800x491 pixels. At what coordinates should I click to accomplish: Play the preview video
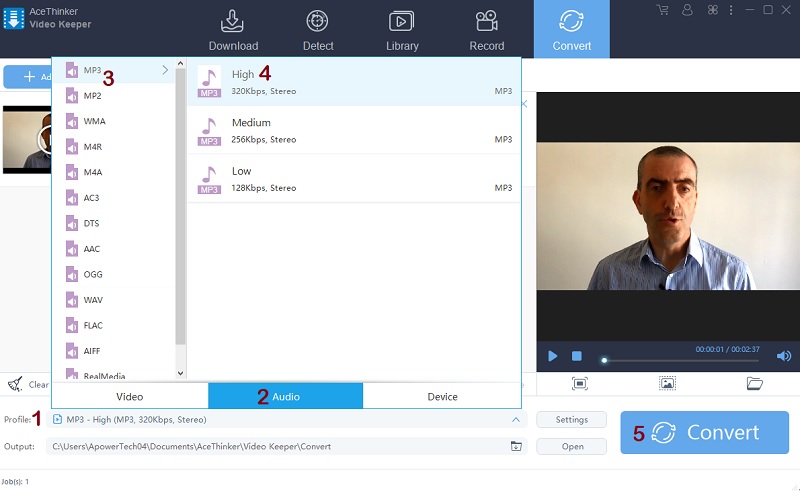(x=553, y=356)
